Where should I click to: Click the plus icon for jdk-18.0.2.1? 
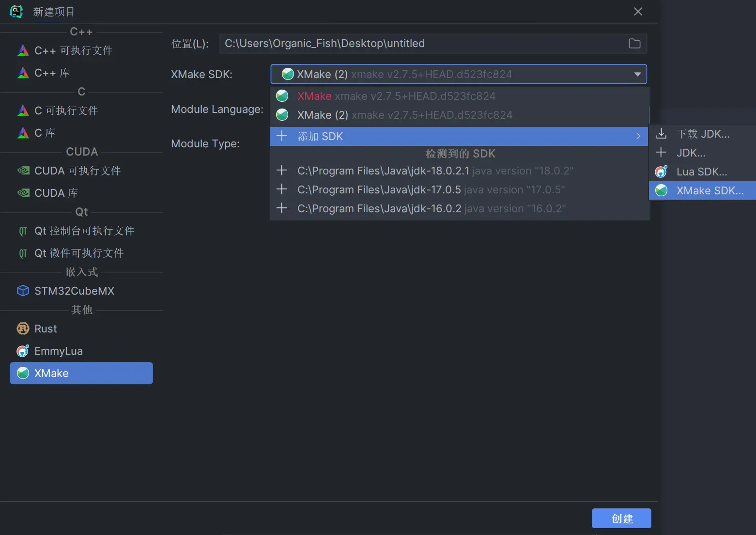282,171
